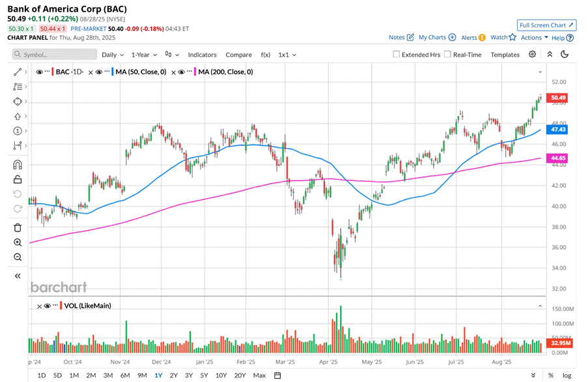Click the BAC red color swatch

[53, 72]
